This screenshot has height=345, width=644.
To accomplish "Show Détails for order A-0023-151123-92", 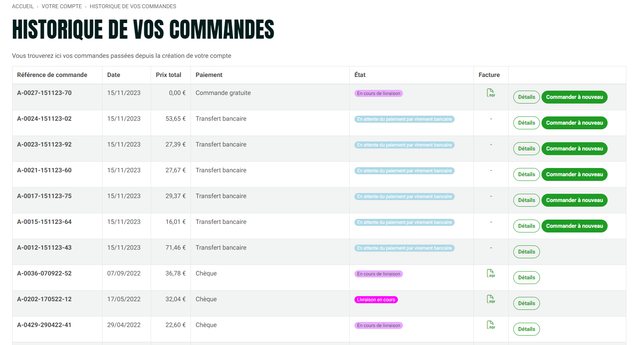I will pos(526,149).
